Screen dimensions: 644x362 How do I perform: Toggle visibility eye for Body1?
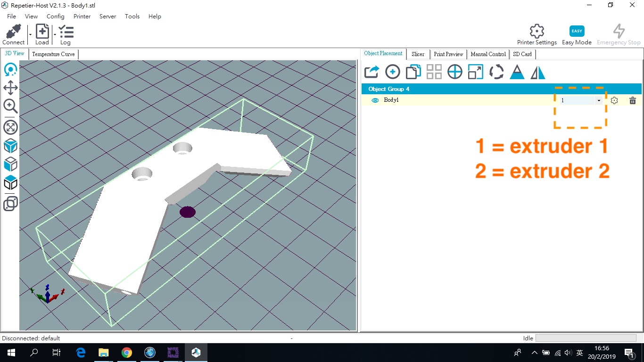pyautogui.click(x=375, y=100)
